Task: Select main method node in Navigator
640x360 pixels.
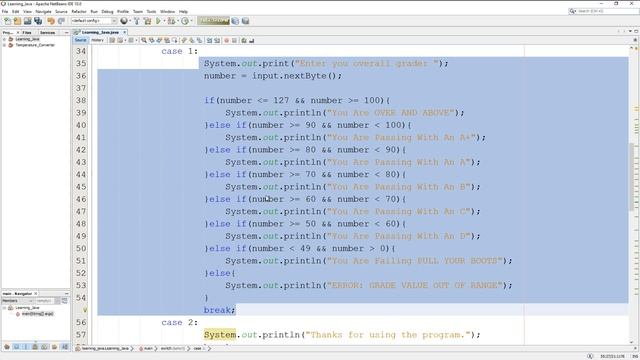Action: click(x=35, y=314)
